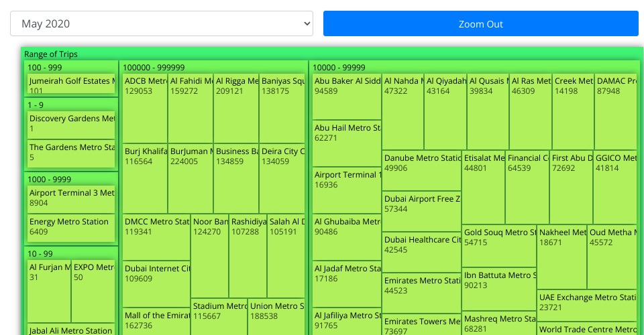Open the May 2020 month dropdown
The image size is (644, 335).
pyautogui.click(x=161, y=23)
